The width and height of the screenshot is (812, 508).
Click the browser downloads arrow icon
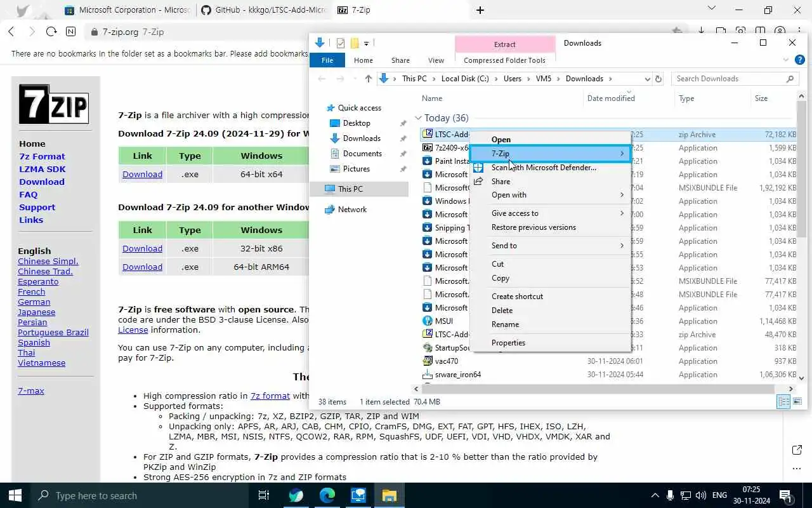pyautogui.click(x=701, y=31)
